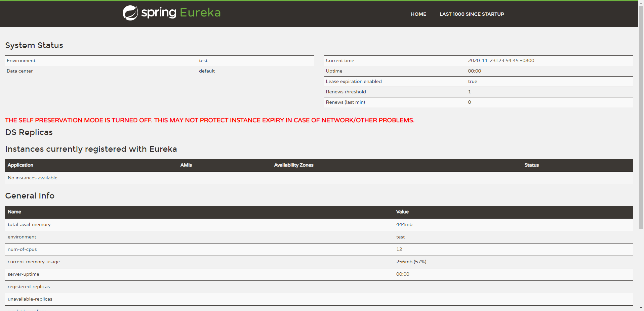Select the DS Replicas heading
Viewport: 644px width, 311px height.
coord(29,132)
